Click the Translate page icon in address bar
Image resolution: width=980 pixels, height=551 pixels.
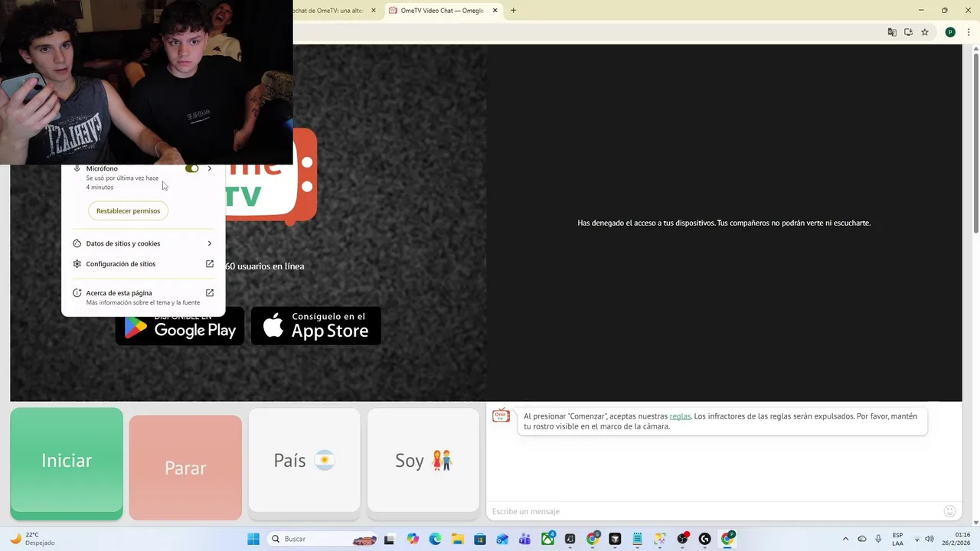[x=892, y=32]
